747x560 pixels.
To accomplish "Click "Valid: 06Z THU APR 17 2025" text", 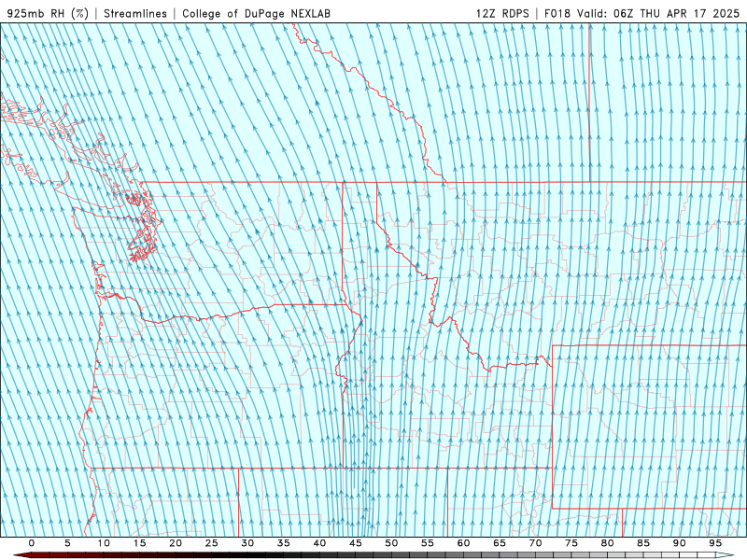I will click(658, 13).
